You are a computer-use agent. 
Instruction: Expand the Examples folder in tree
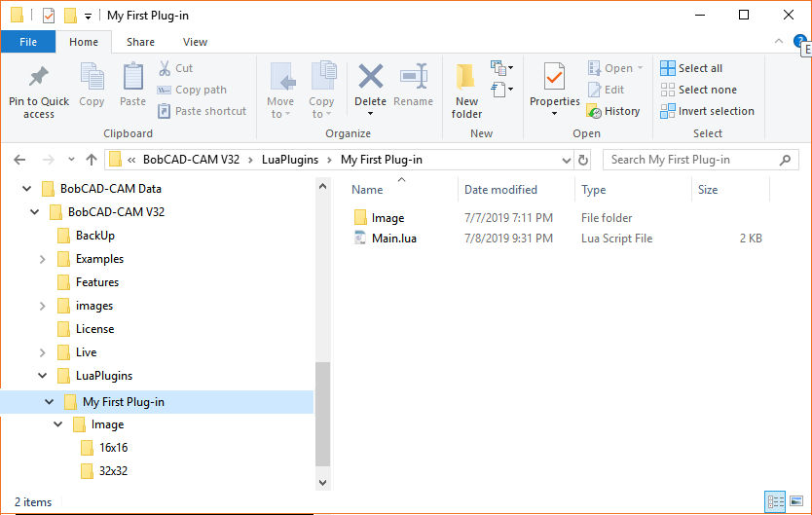42,259
